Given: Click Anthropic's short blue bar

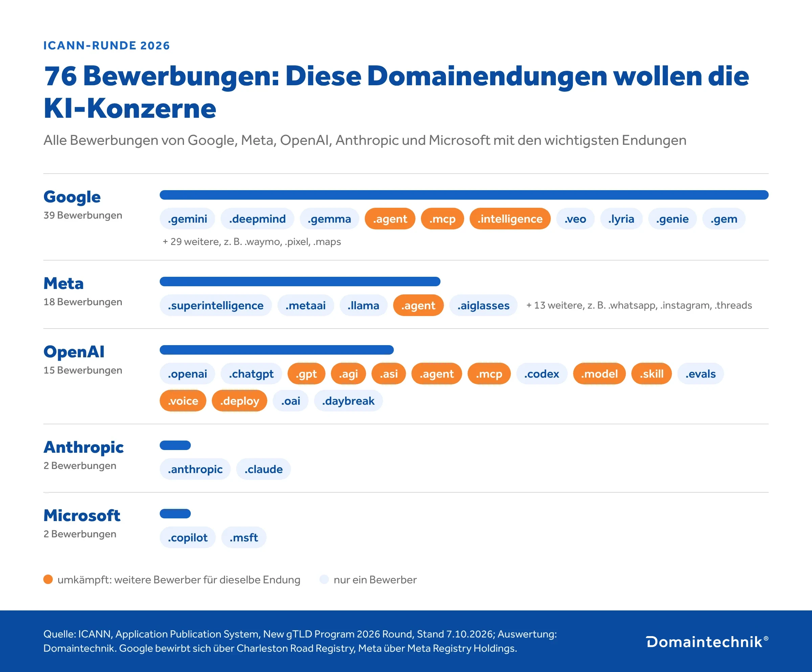Looking at the screenshot, I should click(x=175, y=445).
